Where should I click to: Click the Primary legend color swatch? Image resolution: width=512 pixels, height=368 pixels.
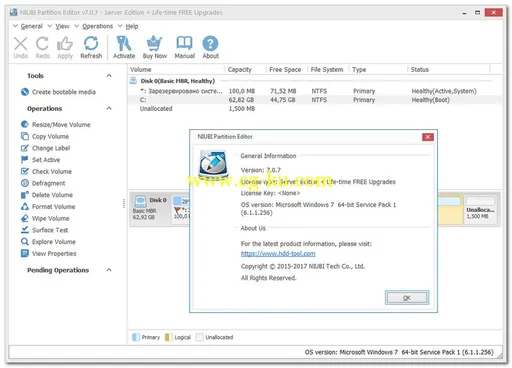[136, 337]
